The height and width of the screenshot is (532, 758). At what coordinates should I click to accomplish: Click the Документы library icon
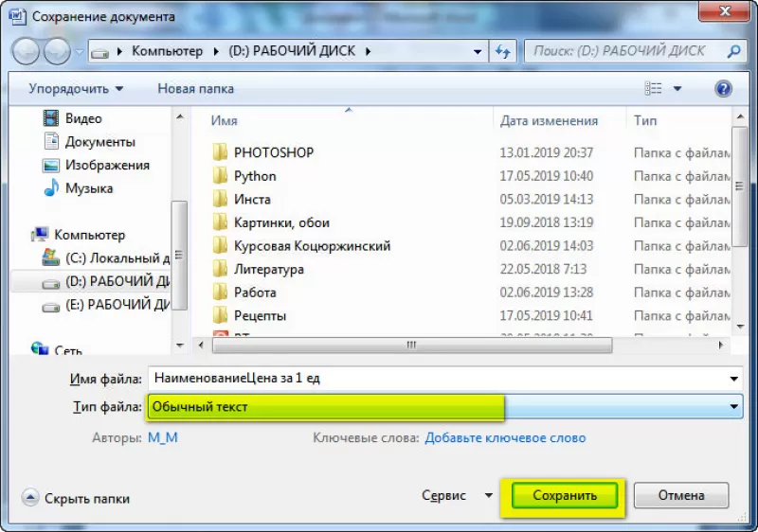point(51,141)
